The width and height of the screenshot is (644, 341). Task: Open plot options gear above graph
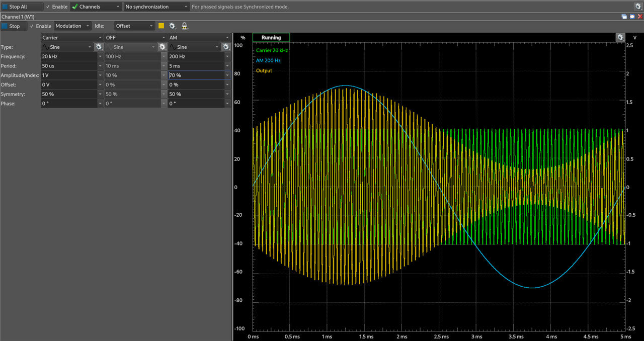pyautogui.click(x=620, y=38)
